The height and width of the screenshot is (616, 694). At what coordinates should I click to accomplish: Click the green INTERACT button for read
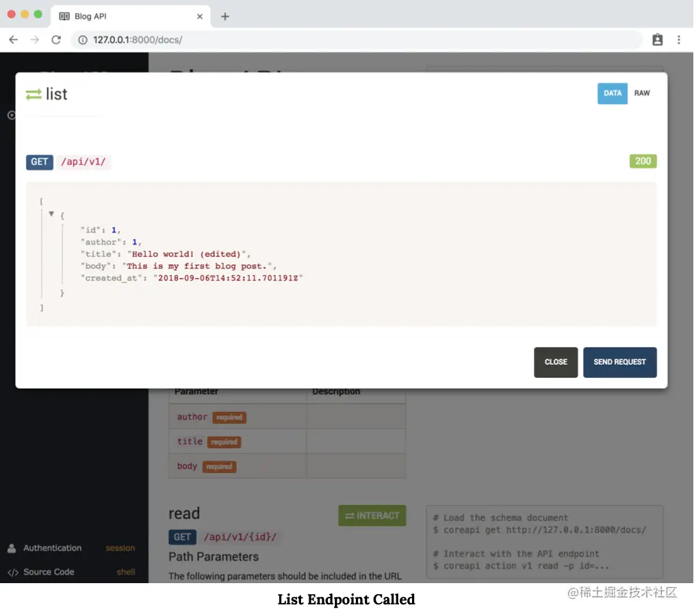pyautogui.click(x=372, y=515)
